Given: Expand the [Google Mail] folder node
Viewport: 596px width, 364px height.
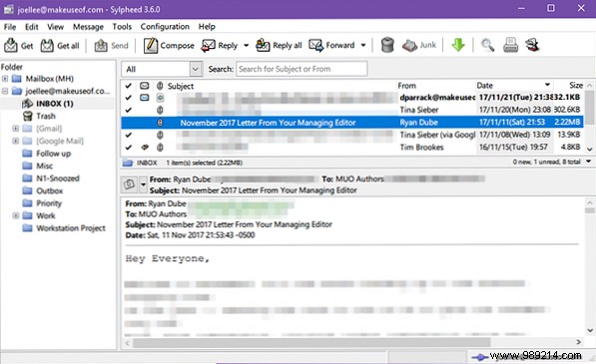Looking at the screenshot, I should tap(16, 141).
